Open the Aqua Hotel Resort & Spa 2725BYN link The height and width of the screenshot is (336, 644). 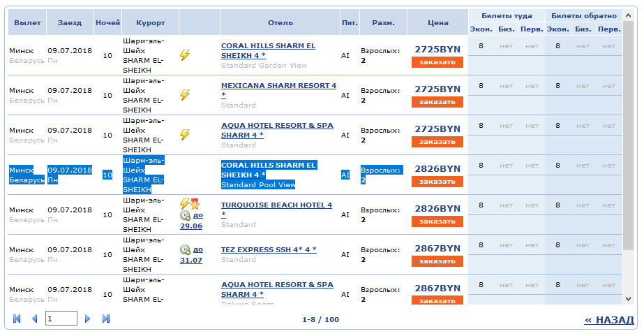[x=276, y=130]
